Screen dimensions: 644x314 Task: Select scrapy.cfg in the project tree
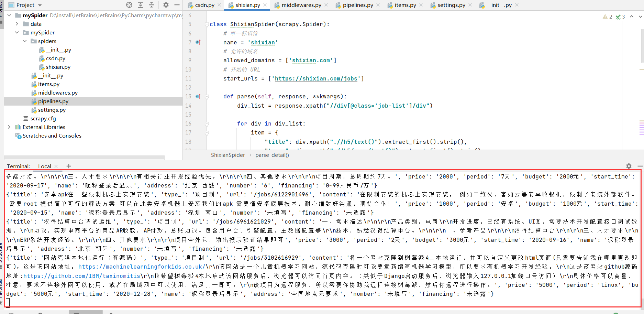tap(43, 118)
